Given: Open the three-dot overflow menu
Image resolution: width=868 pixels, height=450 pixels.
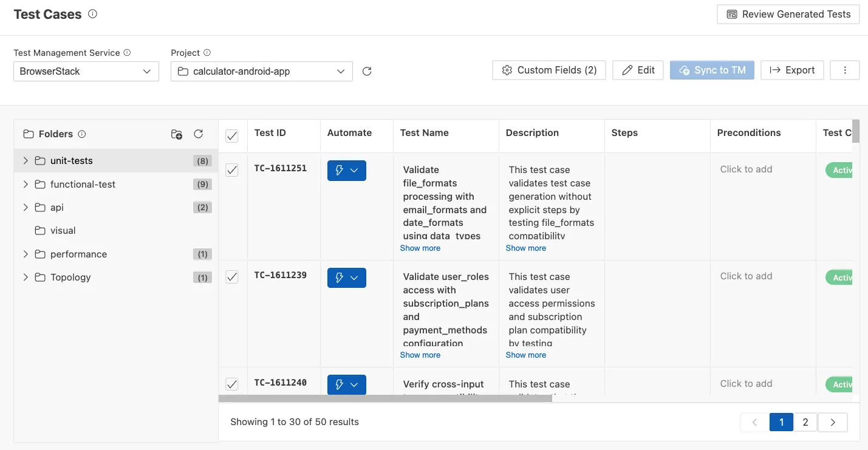Looking at the screenshot, I should 844,70.
